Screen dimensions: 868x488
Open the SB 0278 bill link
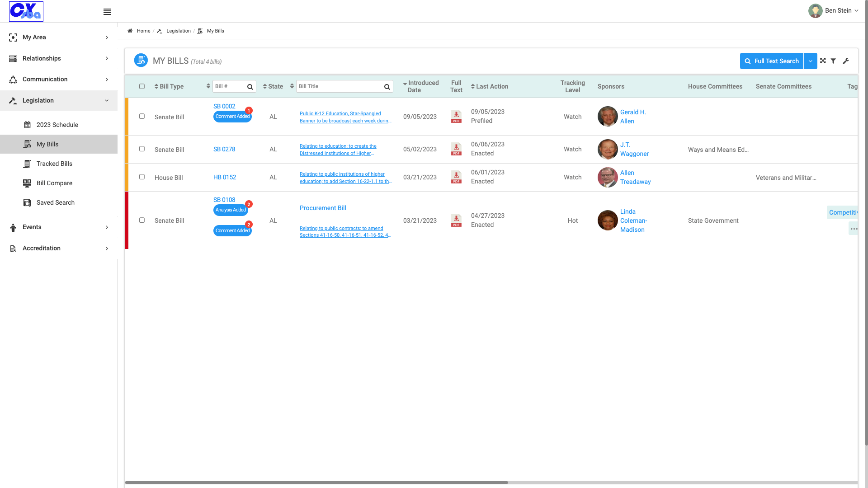(224, 149)
